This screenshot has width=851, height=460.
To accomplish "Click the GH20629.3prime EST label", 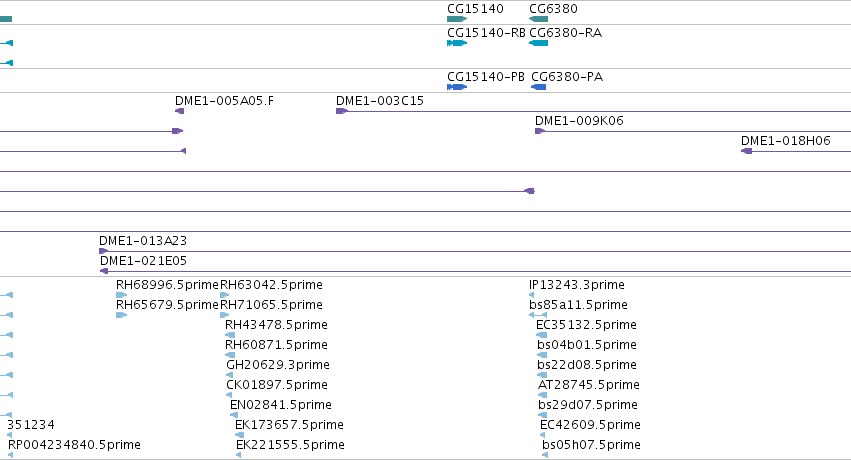I will (278, 365).
